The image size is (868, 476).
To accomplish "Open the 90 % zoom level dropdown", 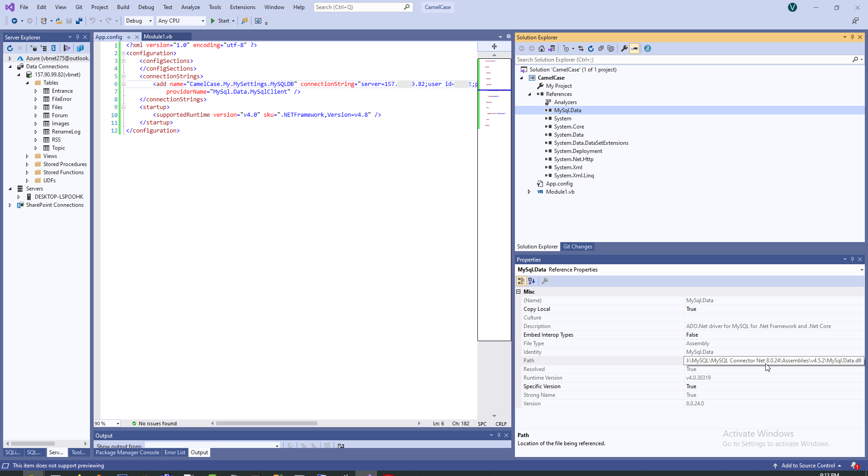I will click(x=118, y=424).
